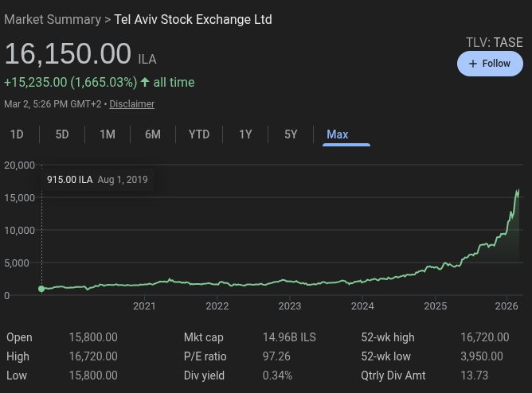Screen dimensions: 532x393
Task: Click the Follow button with plus icon
Action: pos(490,64)
